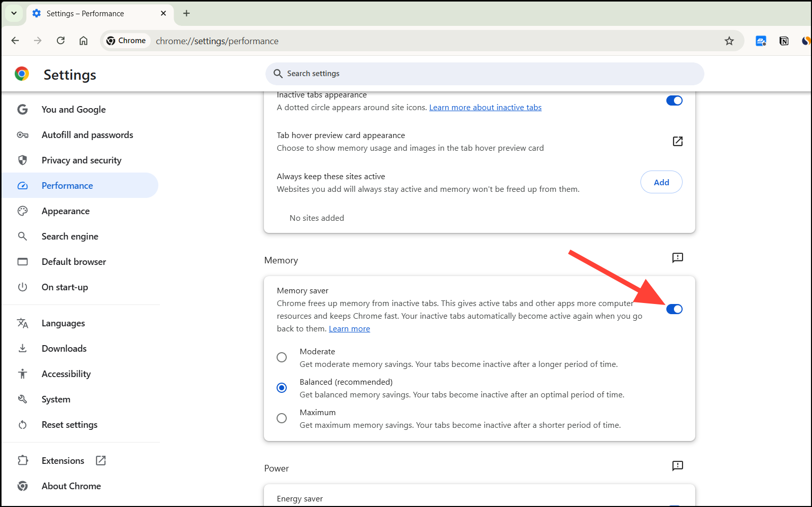Screen dimensions: 812x507
Task: Select the Maximum memory savings radio button
Action: [x=282, y=418]
